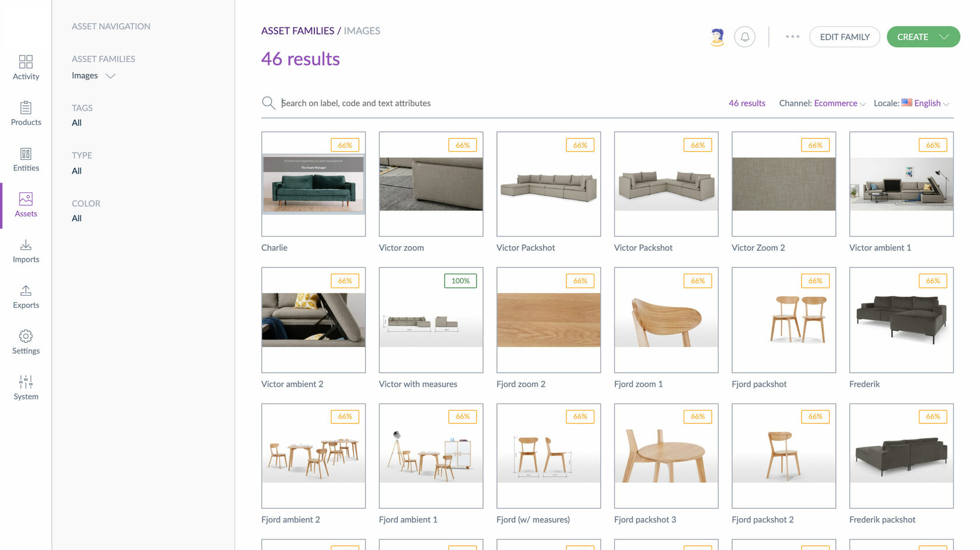Open the Exports section
Viewport: 980px width, 550px height.
(26, 297)
